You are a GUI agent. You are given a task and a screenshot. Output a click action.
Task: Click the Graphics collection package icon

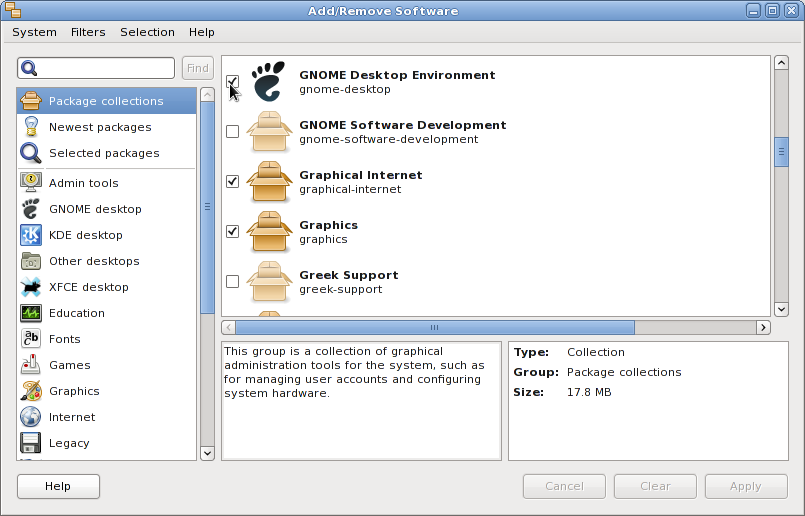(x=270, y=232)
